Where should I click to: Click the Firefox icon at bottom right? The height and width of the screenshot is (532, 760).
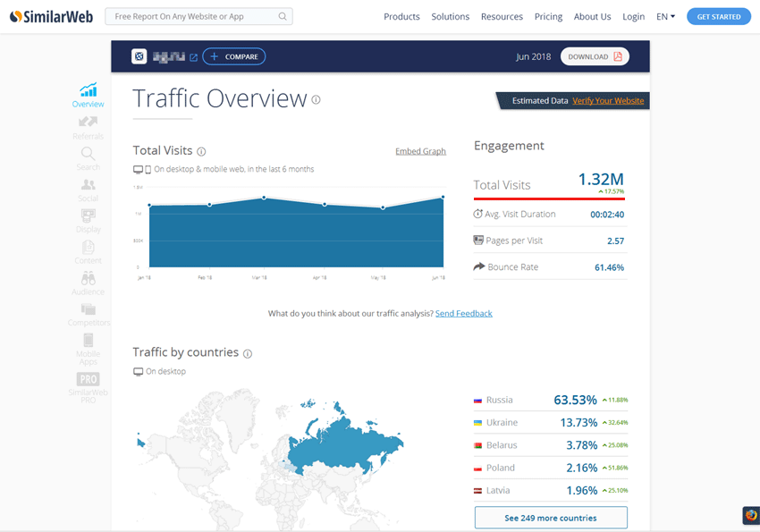(751, 516)
